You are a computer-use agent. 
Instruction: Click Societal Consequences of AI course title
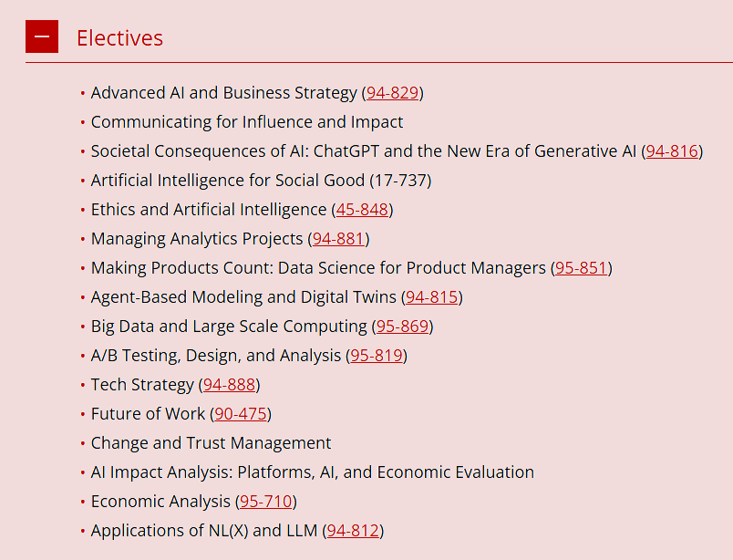(x=363, y=151)
